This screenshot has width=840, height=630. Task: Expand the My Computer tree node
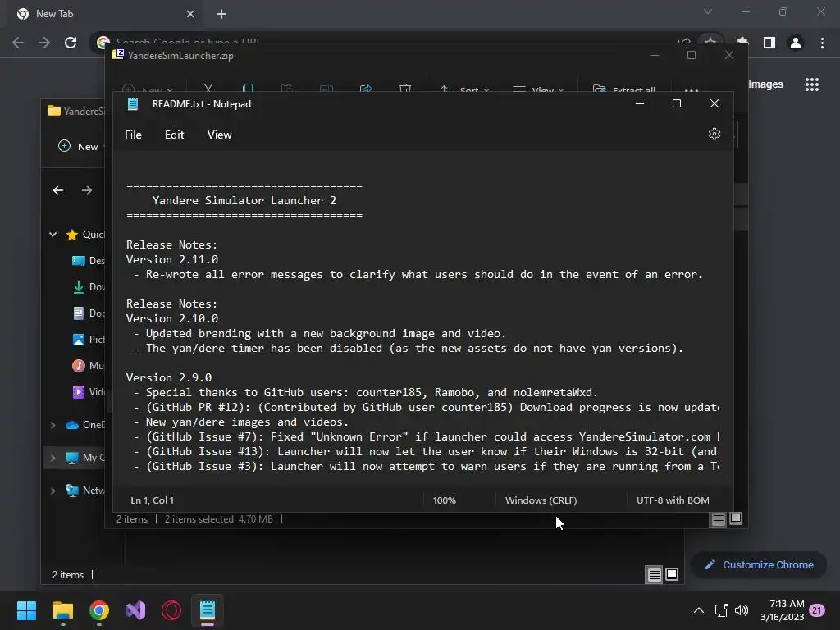pos(53,458)
